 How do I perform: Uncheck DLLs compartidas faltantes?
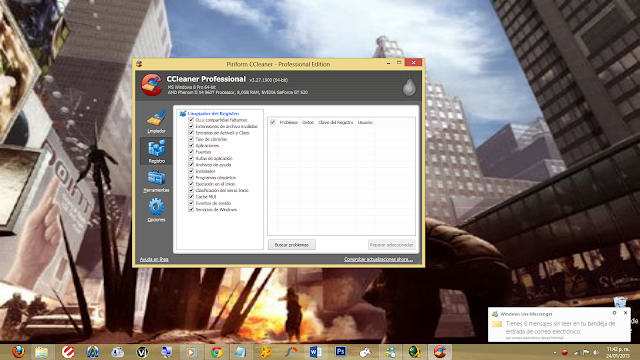191,120
